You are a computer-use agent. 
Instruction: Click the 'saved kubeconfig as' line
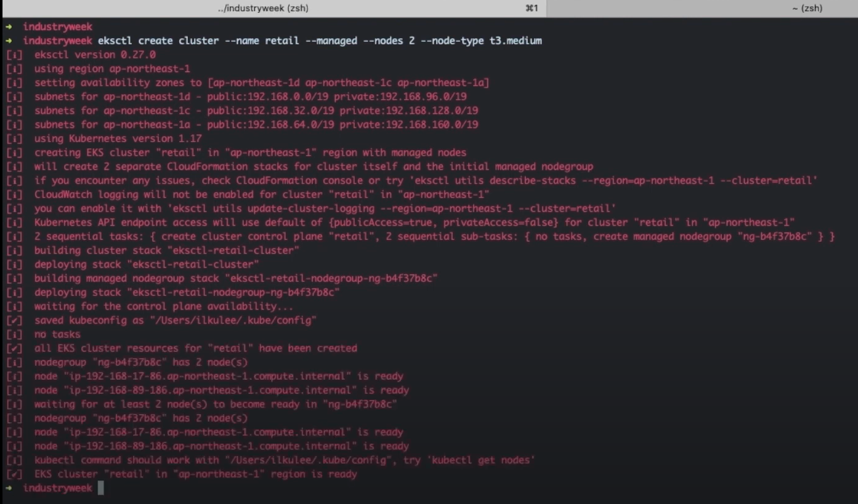(x=161, y=320)
